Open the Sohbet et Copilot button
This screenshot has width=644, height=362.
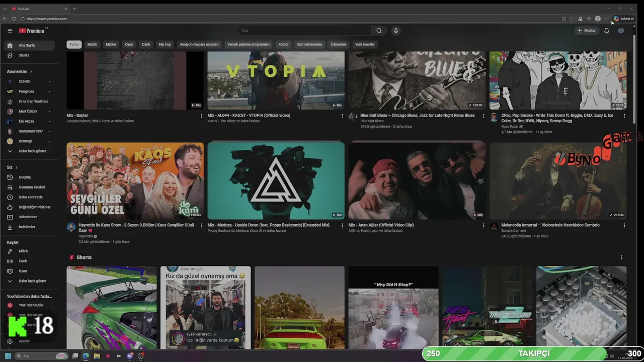click(623, 19)
